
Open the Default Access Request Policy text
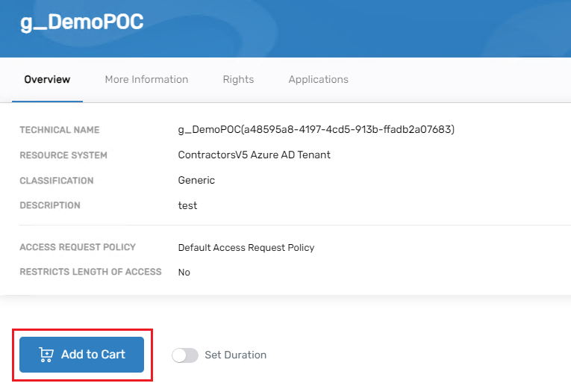pyautogui.click(x=246, y=248)
